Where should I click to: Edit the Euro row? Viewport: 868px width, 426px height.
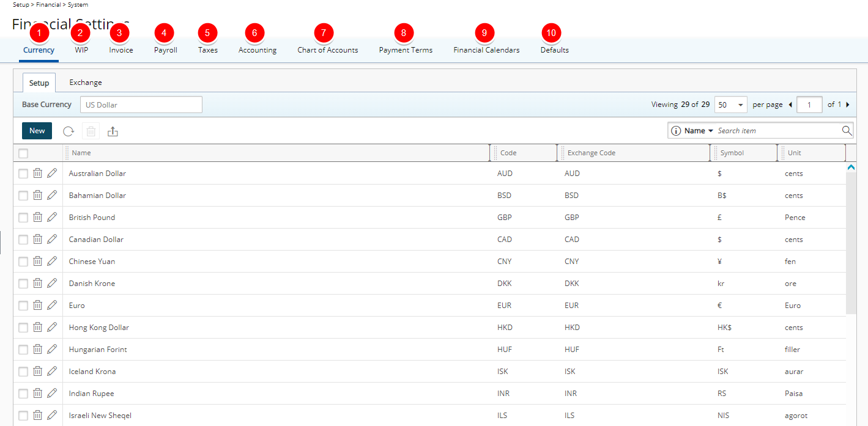pos(52,305)
